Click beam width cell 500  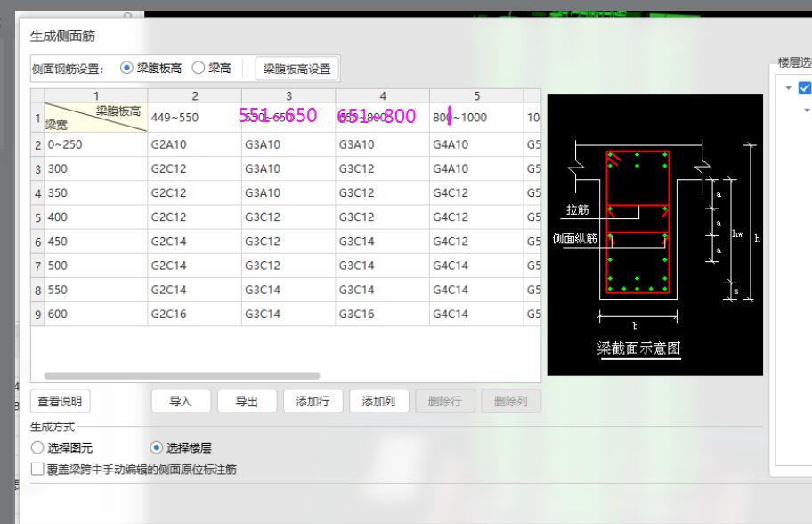(96, 266)
